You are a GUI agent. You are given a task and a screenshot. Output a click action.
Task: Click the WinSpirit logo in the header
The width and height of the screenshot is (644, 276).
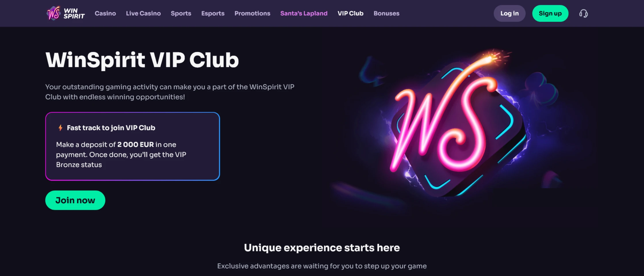point(66,13)
